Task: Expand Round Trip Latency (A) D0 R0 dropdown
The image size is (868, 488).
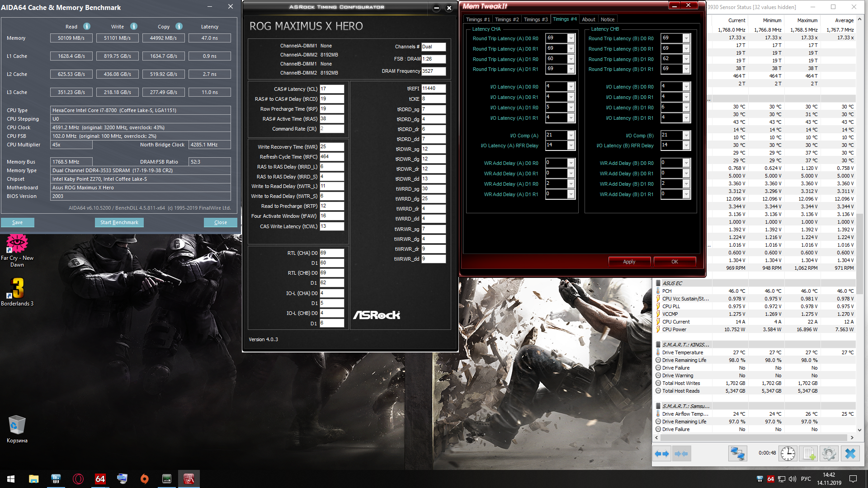Action: (571, 38)
